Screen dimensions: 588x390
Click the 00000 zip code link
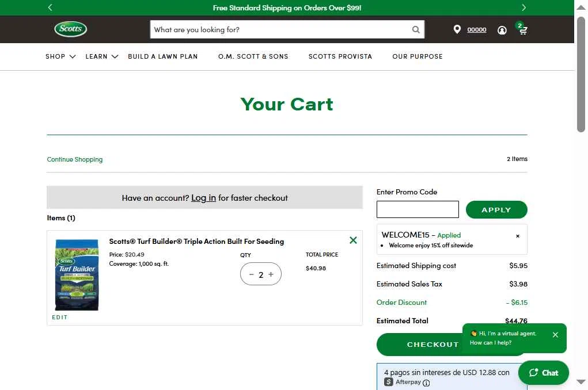click(477, 29)
